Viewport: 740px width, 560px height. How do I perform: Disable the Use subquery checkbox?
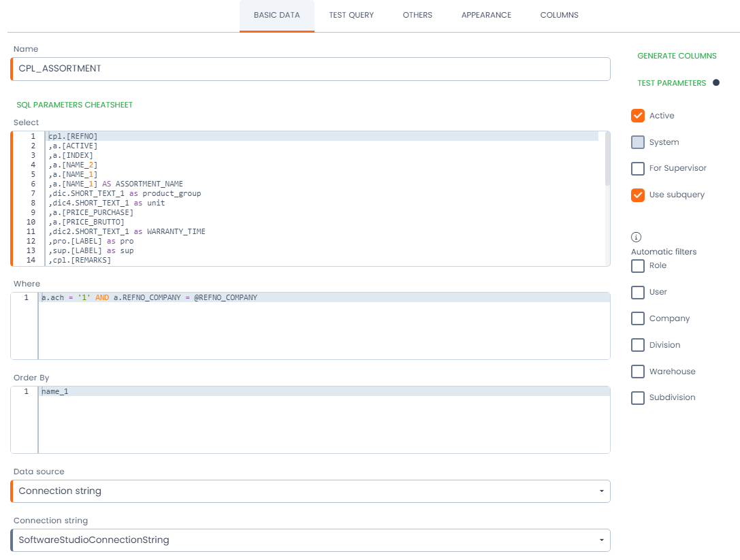pyautogui.click(x=638, y=195)
